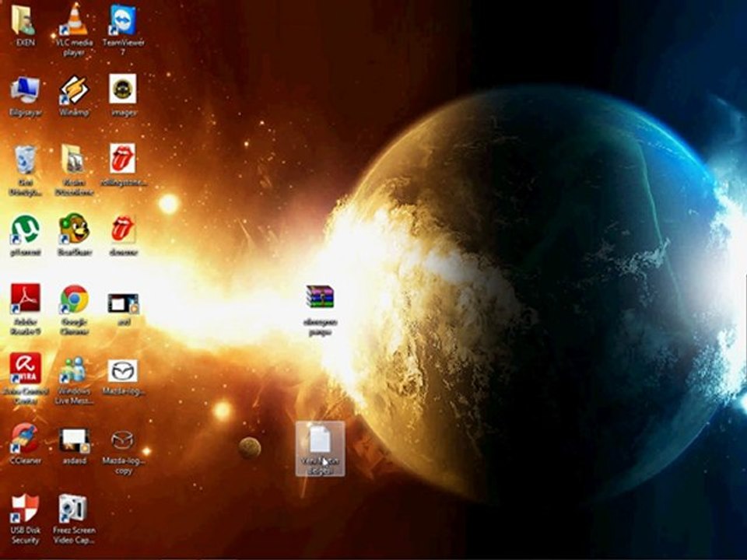Open the Freez Screen Video Capture shortcut

click(72, 509)
